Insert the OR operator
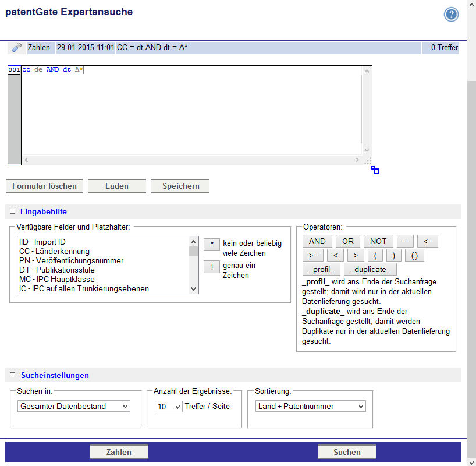 point(348,241)
